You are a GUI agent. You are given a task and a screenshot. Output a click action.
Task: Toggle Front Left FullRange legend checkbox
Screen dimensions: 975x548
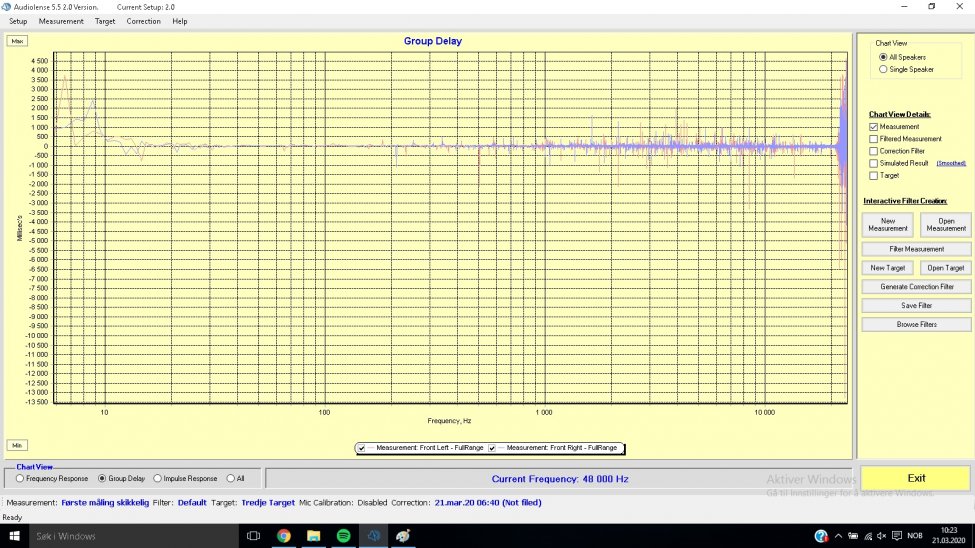[361, 448]
